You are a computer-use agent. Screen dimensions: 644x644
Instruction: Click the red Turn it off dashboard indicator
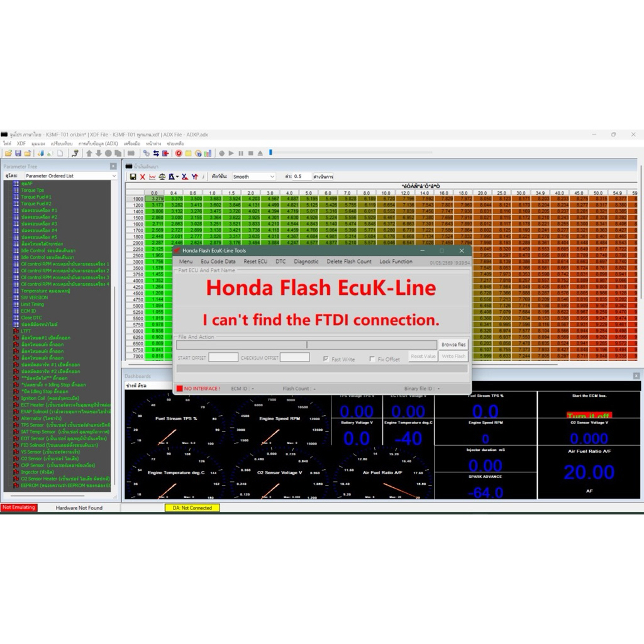click(589, 415)
